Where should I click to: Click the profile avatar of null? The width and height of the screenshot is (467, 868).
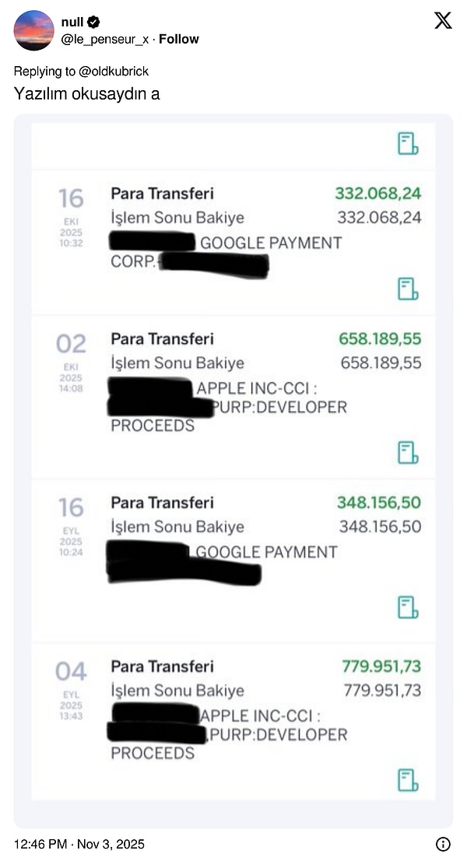click(33, 29)
